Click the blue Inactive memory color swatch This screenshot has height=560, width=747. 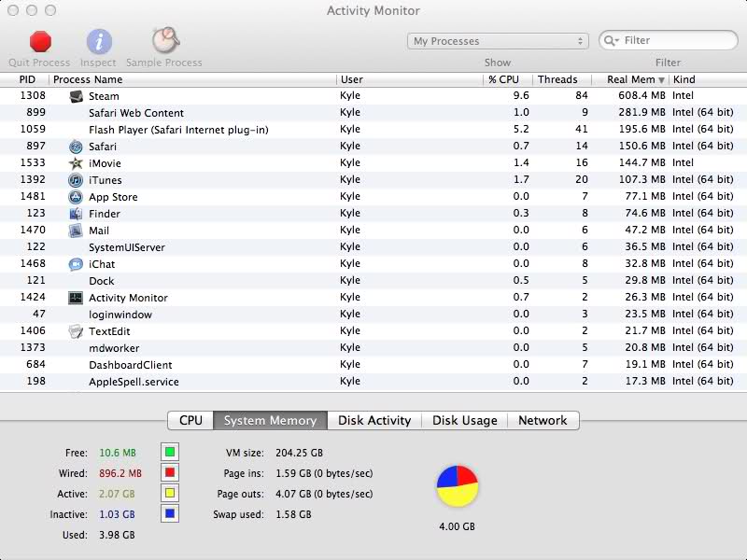[x=170, y=514]
